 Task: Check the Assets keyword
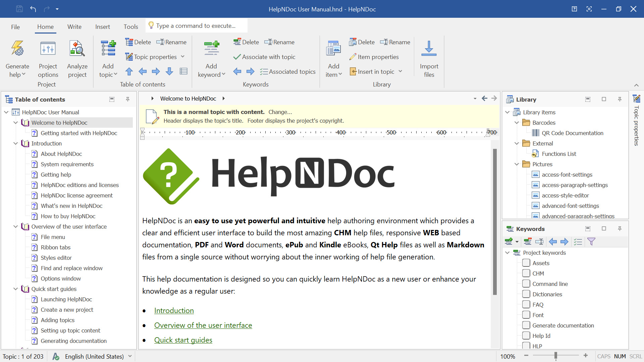point(526,263)
